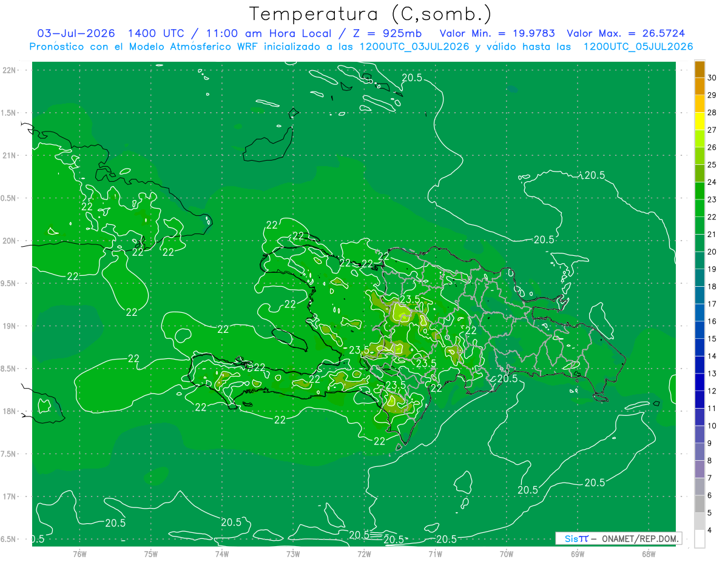This screenshot has width=728, height=562.
Task: Click the legend label '15'
Action: (712, 338)
